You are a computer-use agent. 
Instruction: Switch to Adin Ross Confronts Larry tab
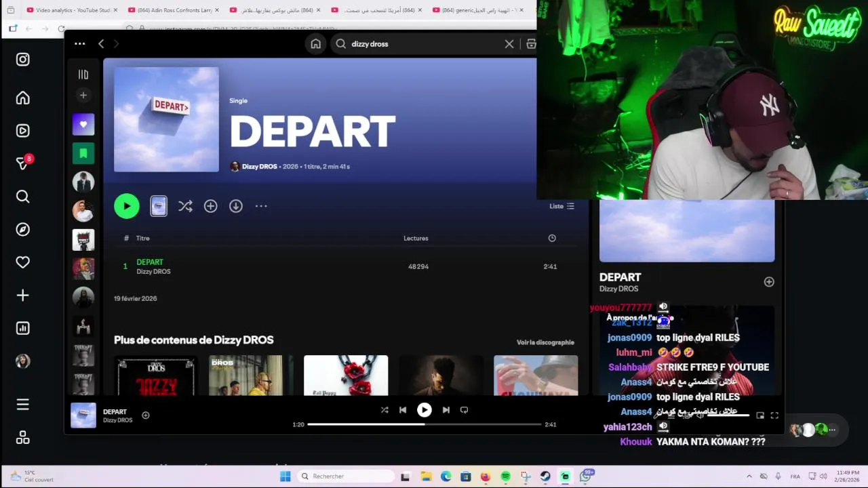(173, 10)
